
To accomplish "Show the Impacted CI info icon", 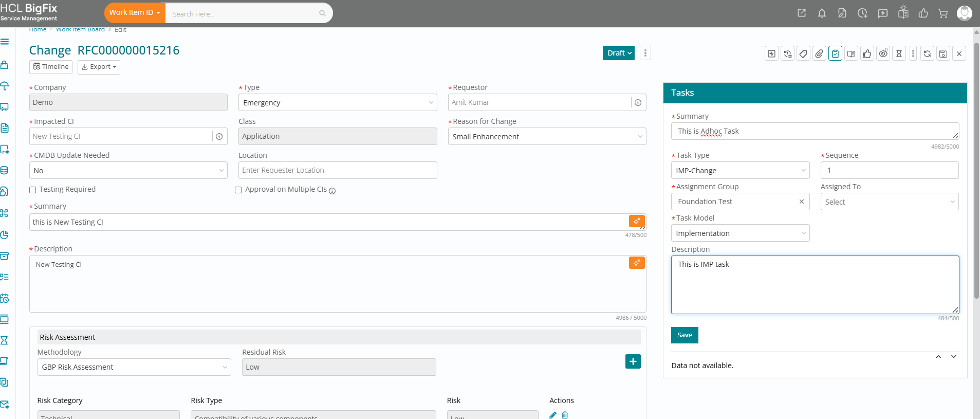I will (x=219, y=137).
